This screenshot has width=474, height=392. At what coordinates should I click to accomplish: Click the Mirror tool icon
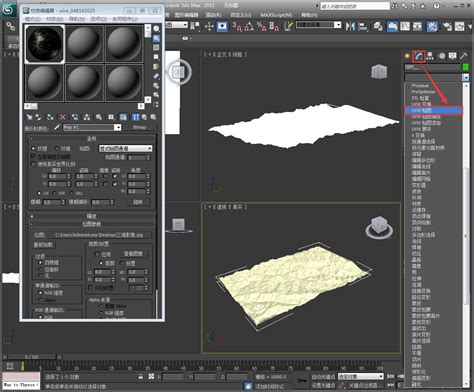click(350, 26)
